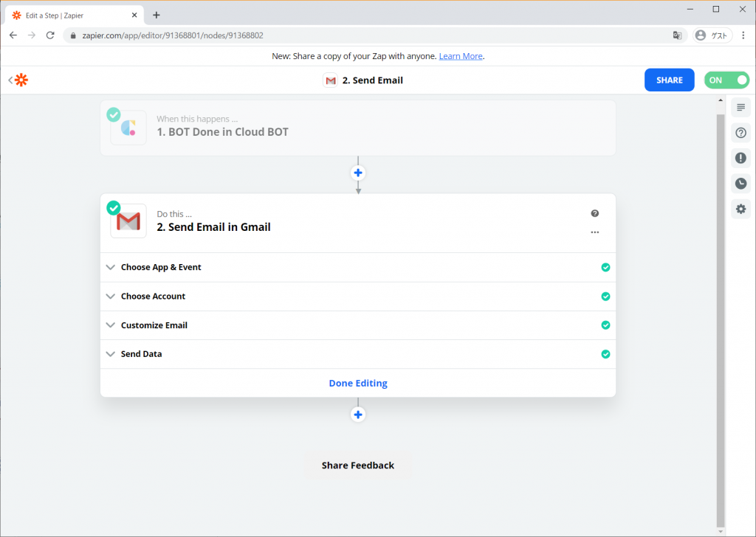Image resolution: width=756 pixels, height=537 pixels.
Task: Click the Gmail icon in the page title
Action: click(330, 80)
